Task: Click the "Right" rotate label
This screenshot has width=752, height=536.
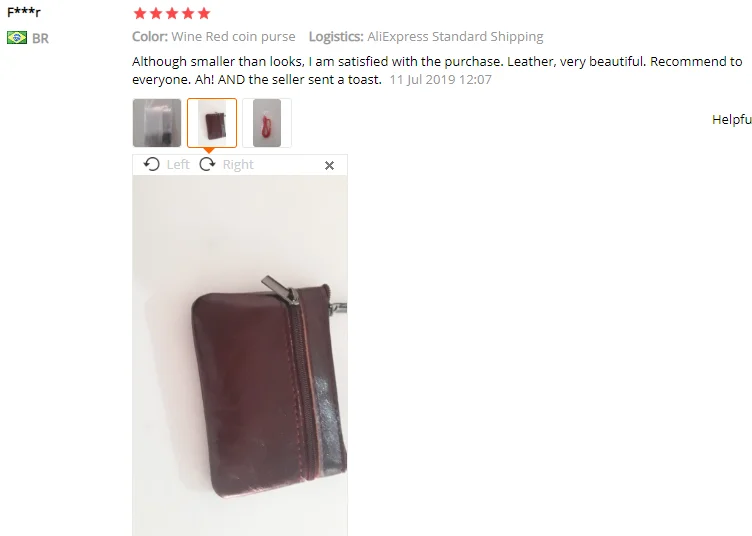Action: [x=238, y=165]
